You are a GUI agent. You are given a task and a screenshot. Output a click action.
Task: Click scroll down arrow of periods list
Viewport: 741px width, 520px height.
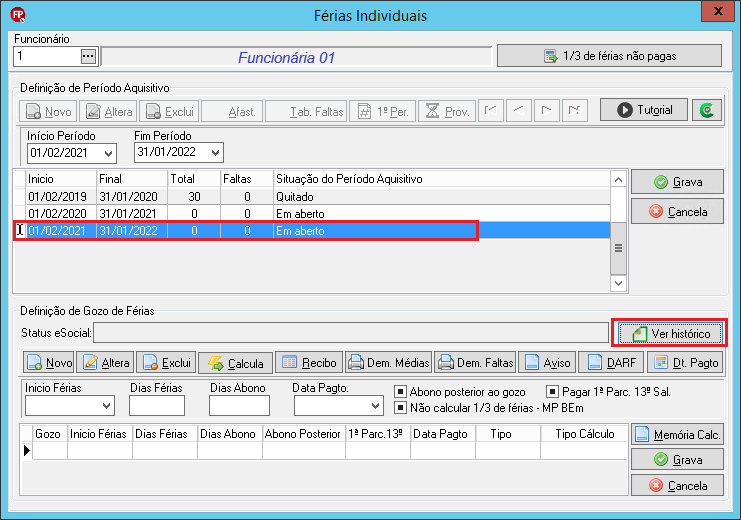pyautogui.click(x=618, y=283)
